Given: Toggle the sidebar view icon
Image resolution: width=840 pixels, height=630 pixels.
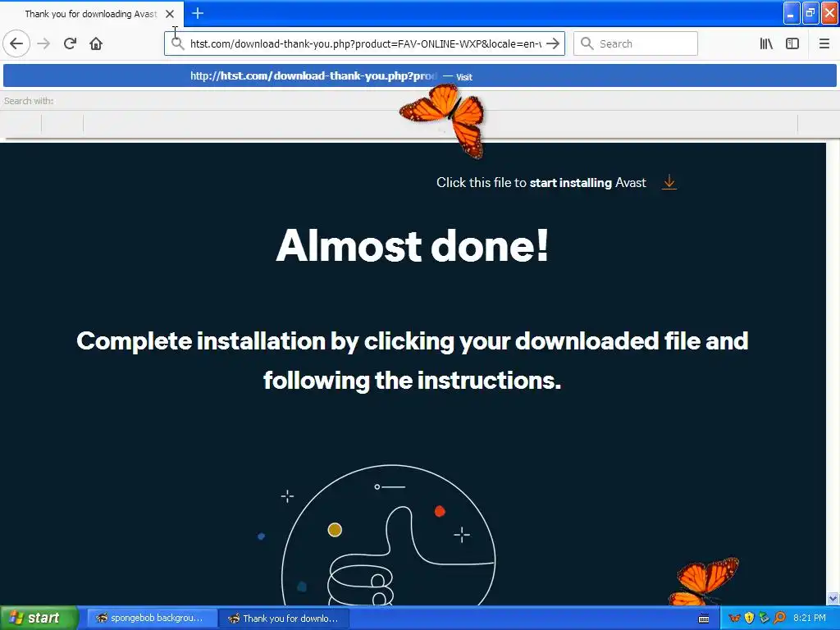Looking at the screenshot, I should coord(792,43).
